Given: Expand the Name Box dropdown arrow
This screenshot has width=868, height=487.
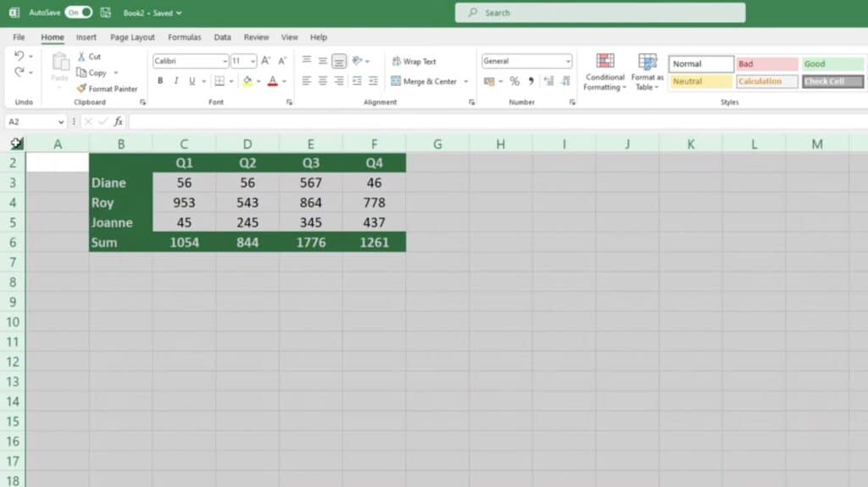Looking at the screenshot, I should (61, 122).
